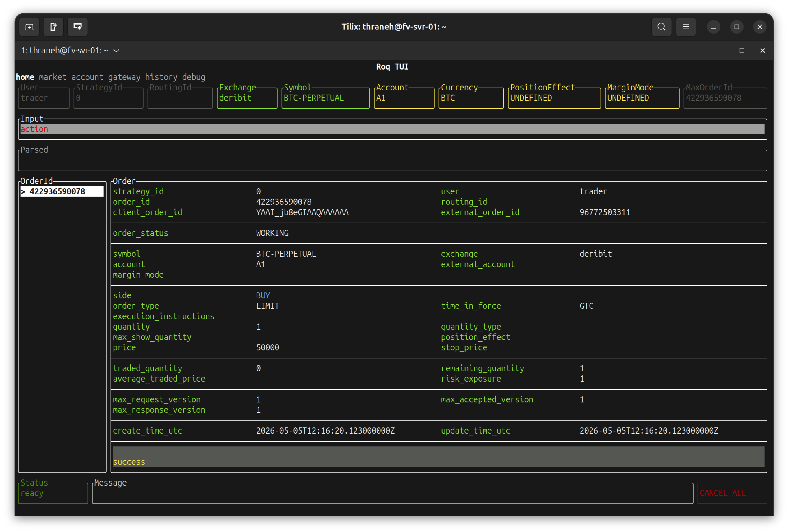Click the user value trader in Order panel
The image size is (788, 532).
point(593,191)
